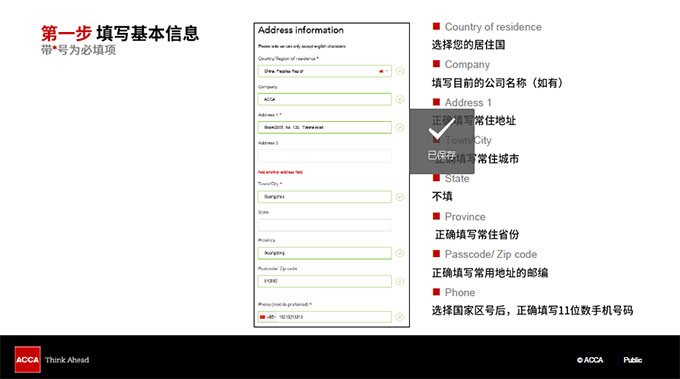Image resolution: width=680 pixels, height=379 pixels.
Task: Click the validation check beside Province field
Action: click(400, 253)
